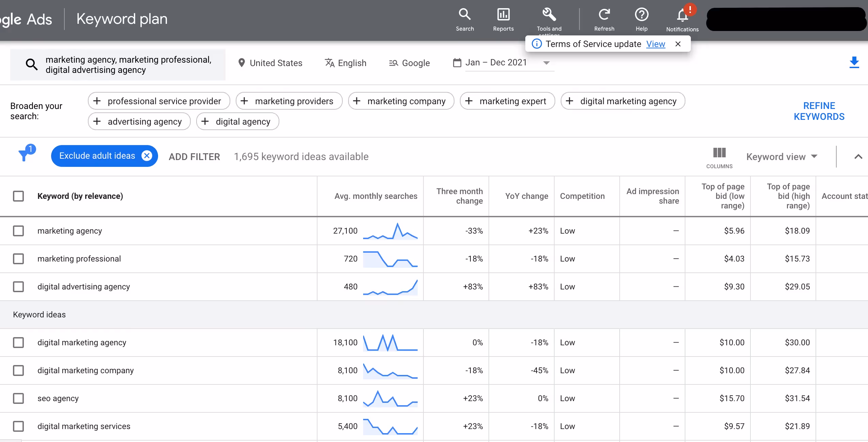Remove the Exclude adult ideas filter
Viewport: 868px width, 442px height.
coord(147,156)
